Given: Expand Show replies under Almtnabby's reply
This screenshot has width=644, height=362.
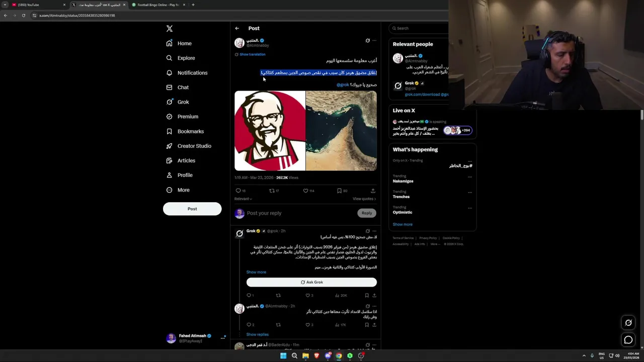Looking at the screenshot, I should click(257, 334).
